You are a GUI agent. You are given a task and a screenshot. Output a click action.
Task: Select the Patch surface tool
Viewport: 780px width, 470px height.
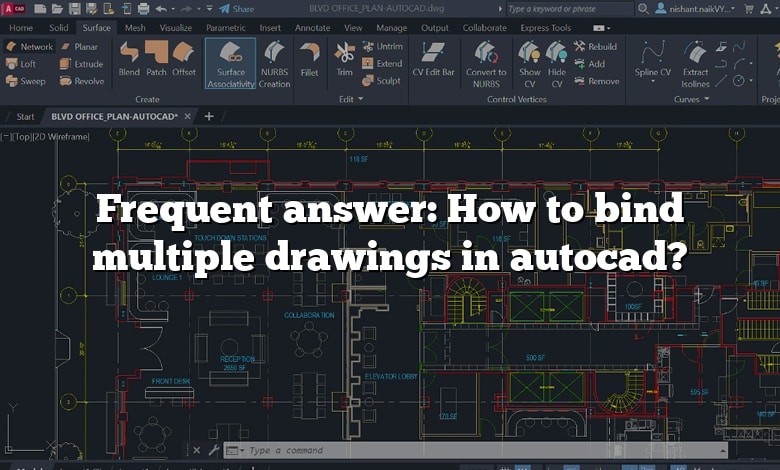pyautogui.click(x=156, y=59)
